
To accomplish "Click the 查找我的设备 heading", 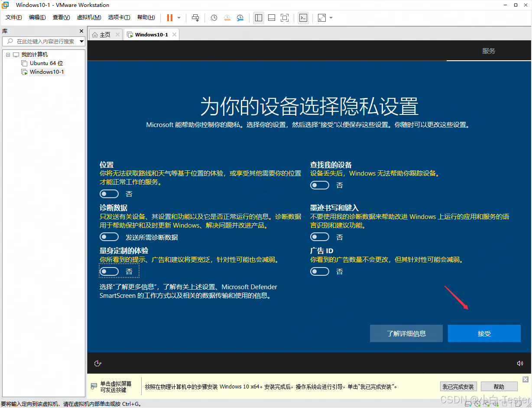I will [x=331, y=165].
